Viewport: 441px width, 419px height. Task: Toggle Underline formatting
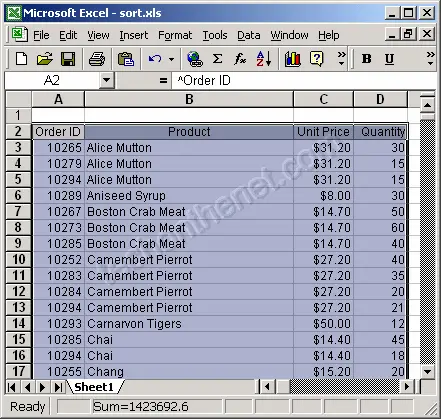pos(389,59)
